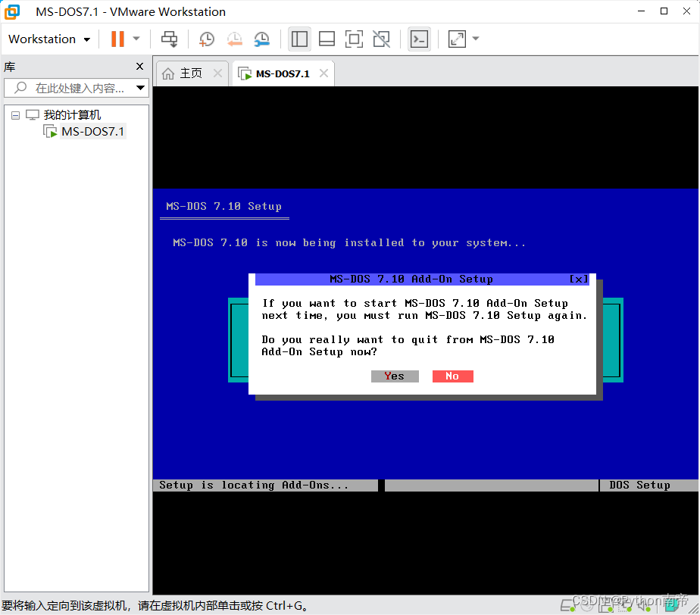Open the Workstation menu

(43, 39)
